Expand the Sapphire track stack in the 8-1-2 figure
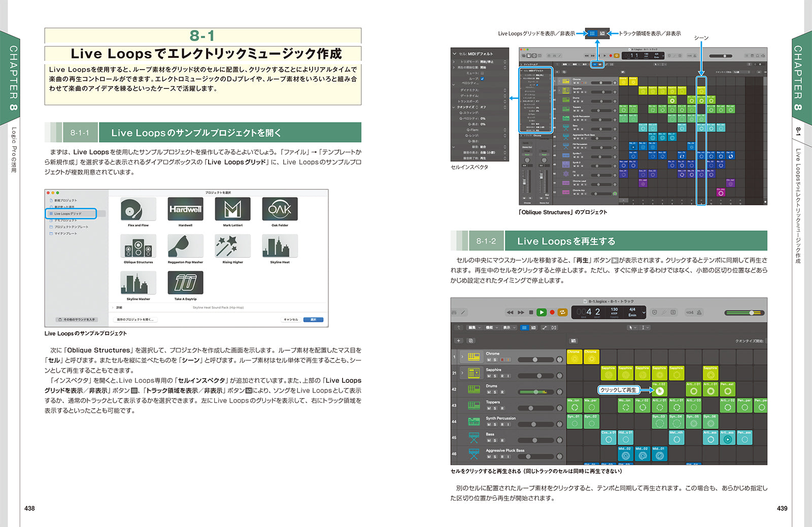The image size is (812, 527). (x=462, y=373)
